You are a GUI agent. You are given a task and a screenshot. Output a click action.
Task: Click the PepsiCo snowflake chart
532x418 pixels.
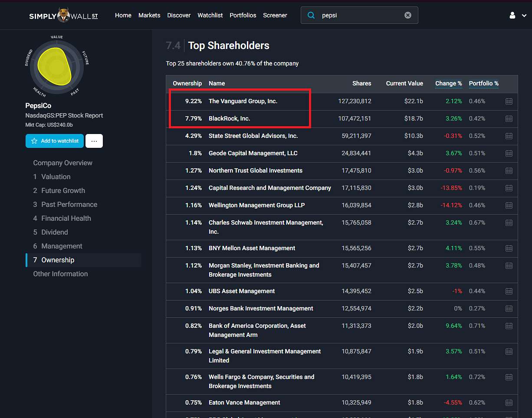[x=57, y=65]
